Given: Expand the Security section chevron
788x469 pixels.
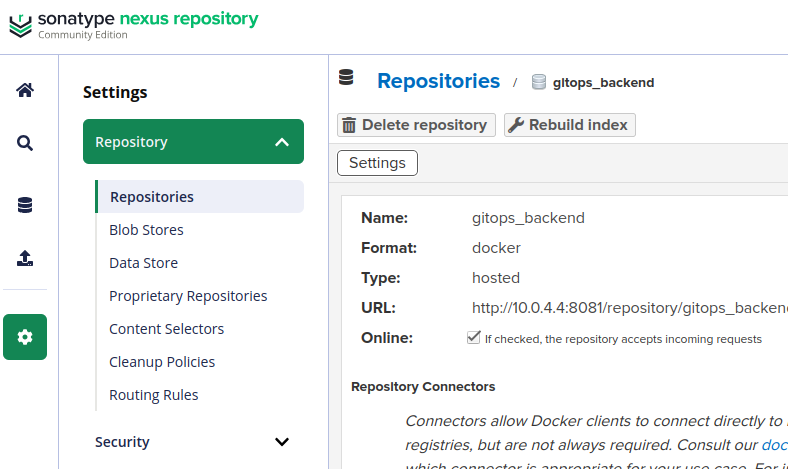Looking at the screenshot, I should (282, 442).
